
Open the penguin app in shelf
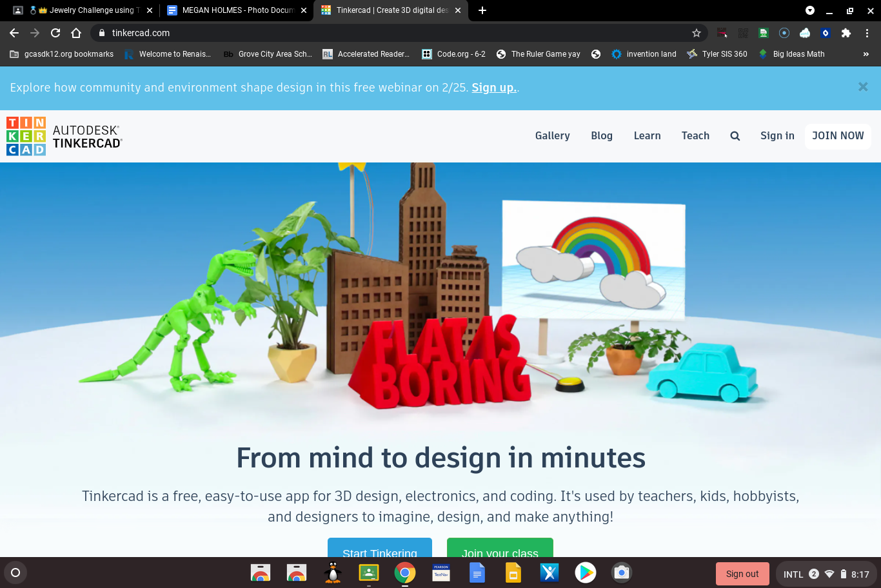(x=333, y=573)
